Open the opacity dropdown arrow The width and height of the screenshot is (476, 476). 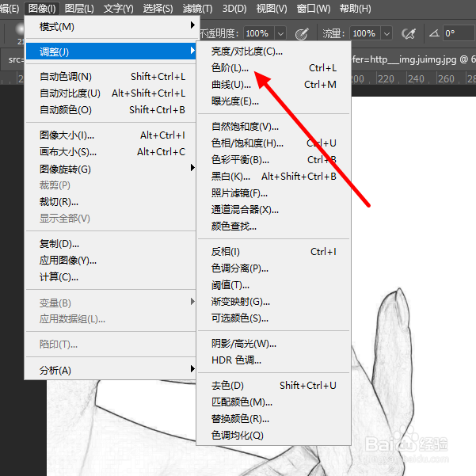pos(280,33)
